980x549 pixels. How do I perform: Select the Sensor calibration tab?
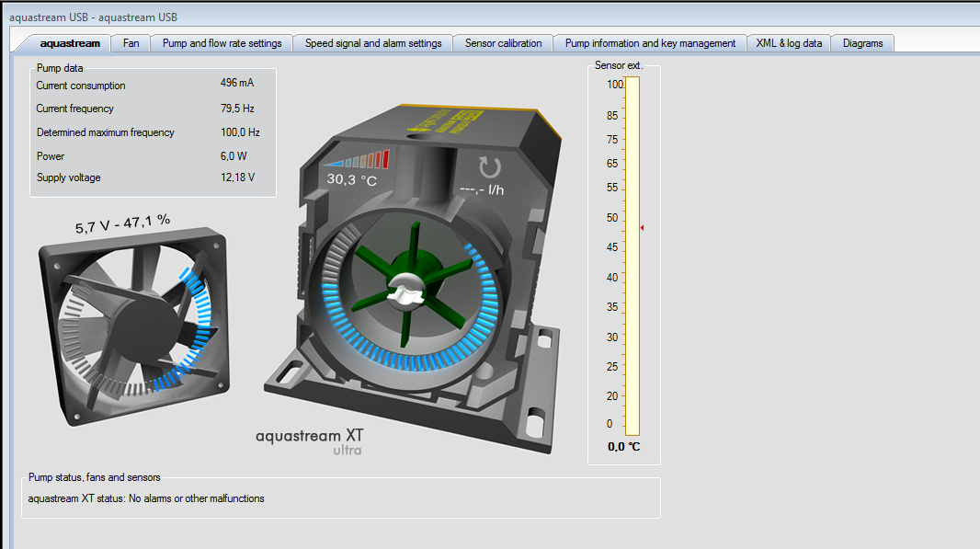pos(503,43)
